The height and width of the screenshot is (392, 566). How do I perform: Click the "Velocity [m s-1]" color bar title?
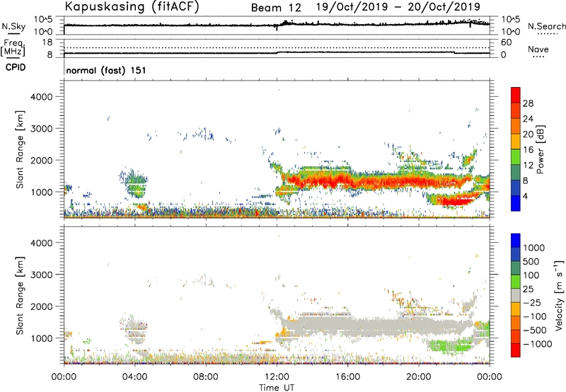click(x=559, y=294)
